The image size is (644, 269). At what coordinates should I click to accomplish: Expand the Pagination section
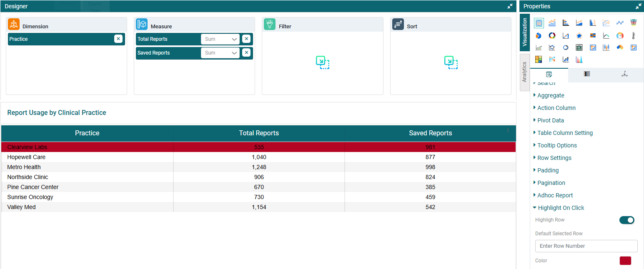551,183
